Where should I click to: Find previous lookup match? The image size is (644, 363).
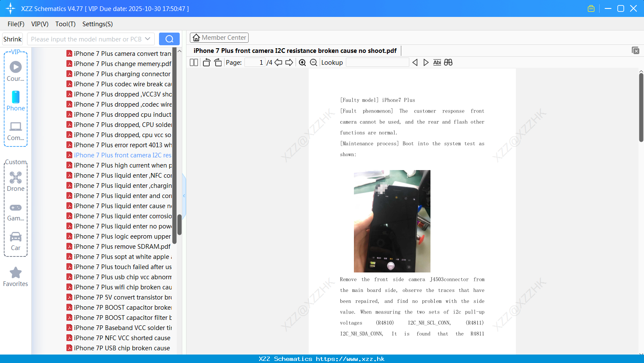pyautogui.click(x=415, y=63)
